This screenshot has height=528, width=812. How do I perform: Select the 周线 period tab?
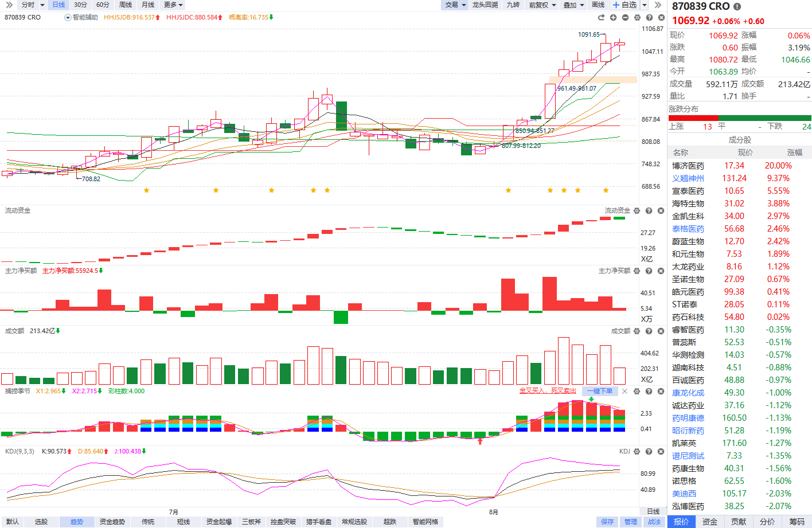tap(126, 5)
